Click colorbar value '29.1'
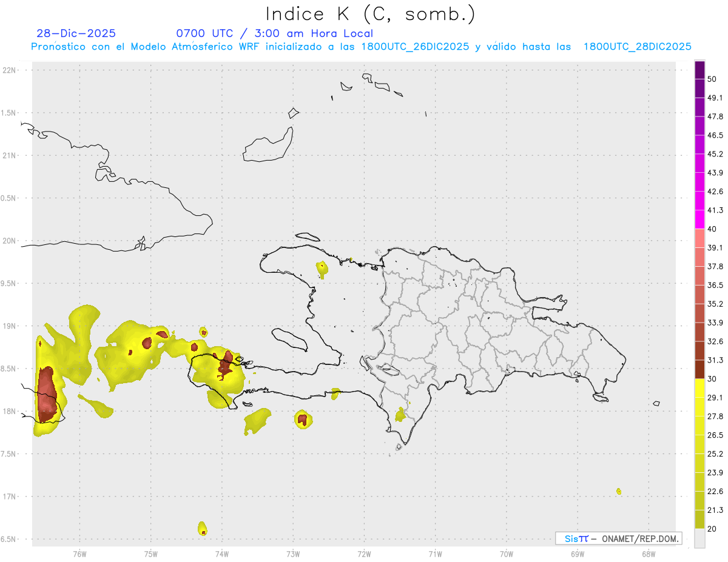This screenshot has width=728, height=562. [715, 398]
